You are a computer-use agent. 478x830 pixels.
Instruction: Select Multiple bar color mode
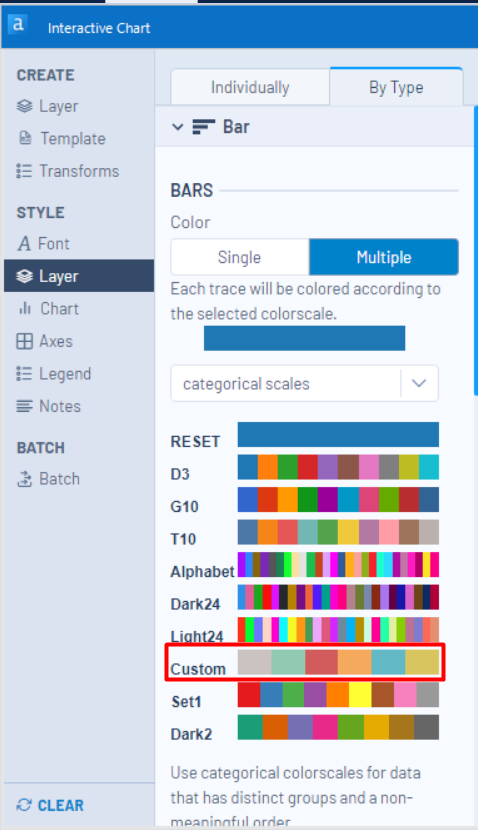(x=384, y=257)
